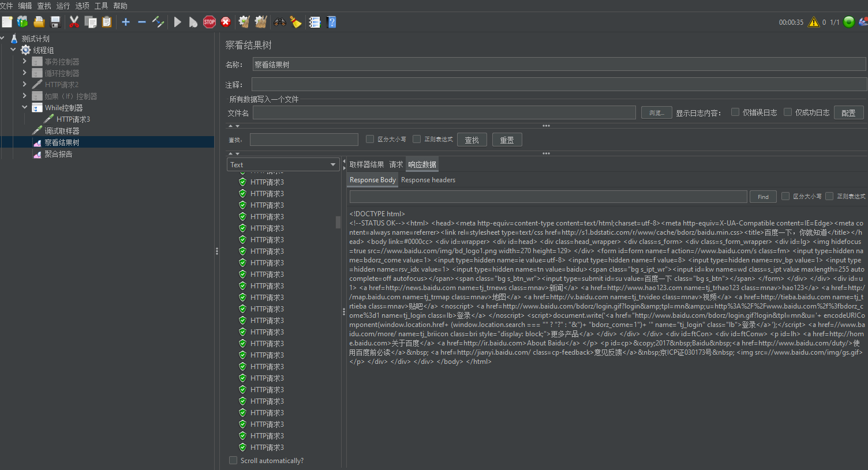Screen dimensions: 868x470
Task: Open the 编辑 menu
Action: point(25,6)
